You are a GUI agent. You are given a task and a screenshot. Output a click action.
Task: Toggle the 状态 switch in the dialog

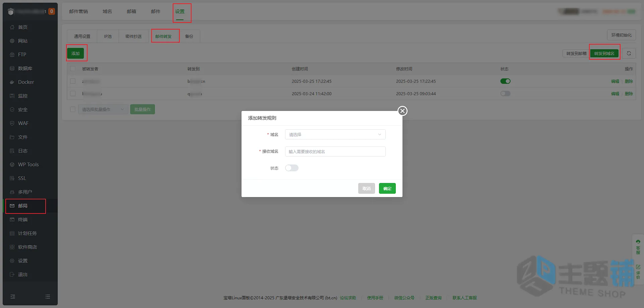coord(292,168)
